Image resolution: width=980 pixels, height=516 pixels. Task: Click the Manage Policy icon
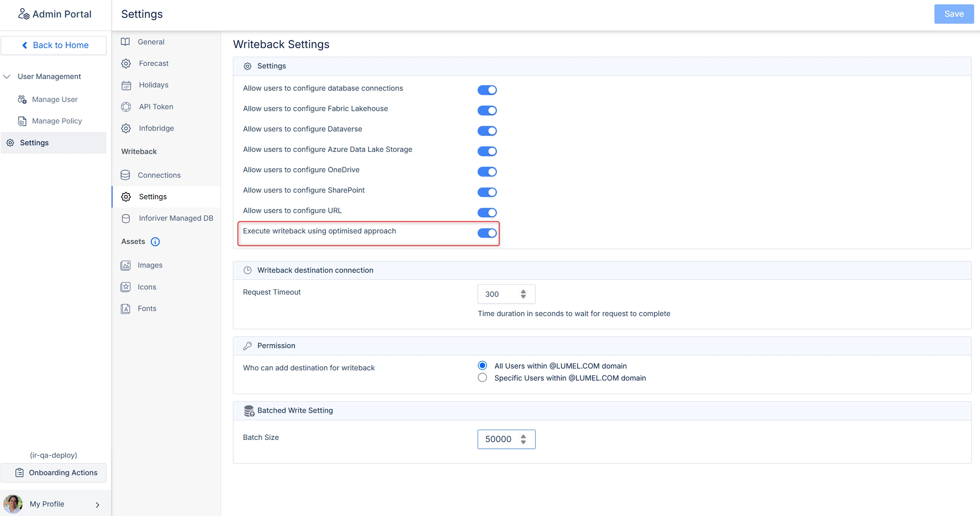[22, 121]
